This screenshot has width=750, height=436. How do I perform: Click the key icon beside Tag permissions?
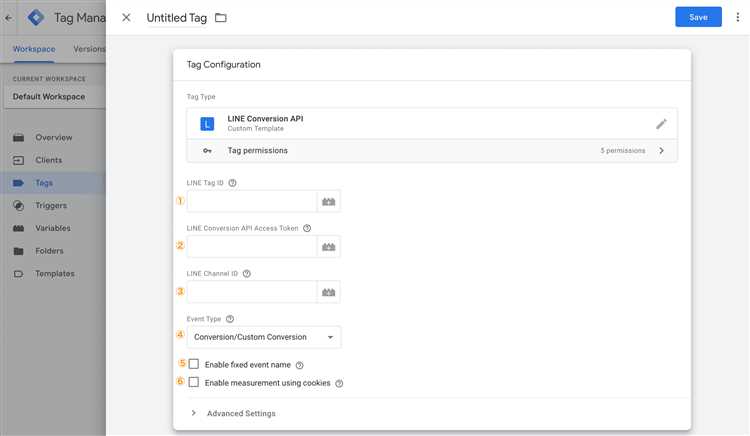pyautogui.click(x=207, y=151)
